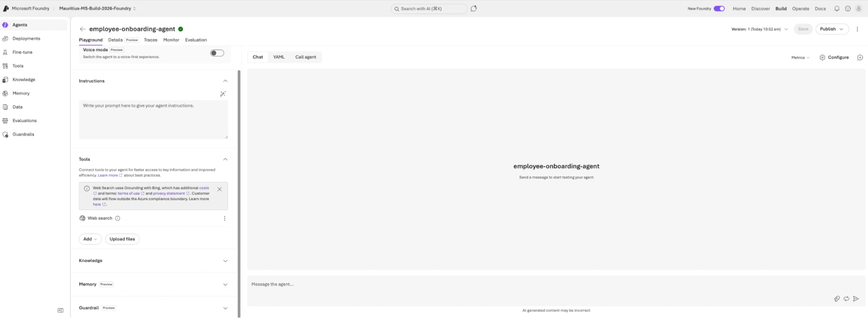Go to Home in the top navigation
The image size is (868, 318).
739,9
